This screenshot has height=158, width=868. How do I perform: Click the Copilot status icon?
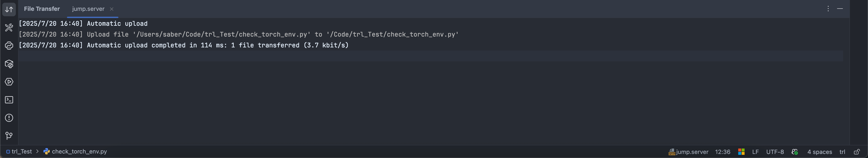795,152
